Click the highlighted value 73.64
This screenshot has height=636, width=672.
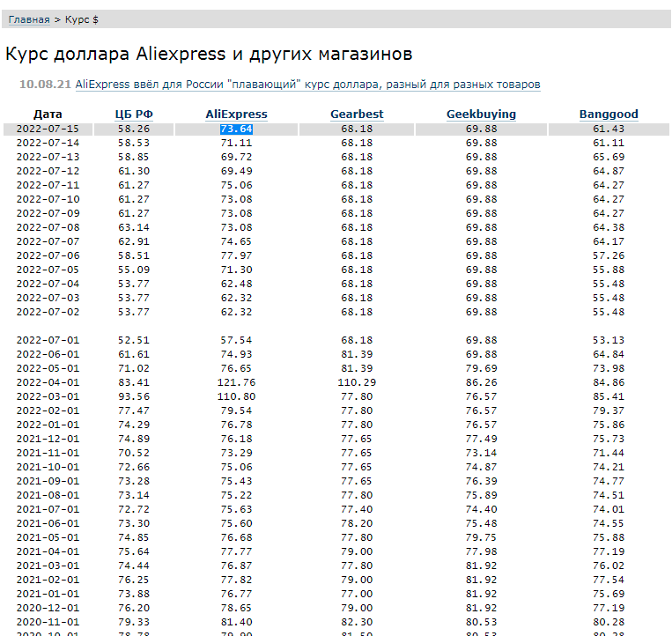pos(237,129)
